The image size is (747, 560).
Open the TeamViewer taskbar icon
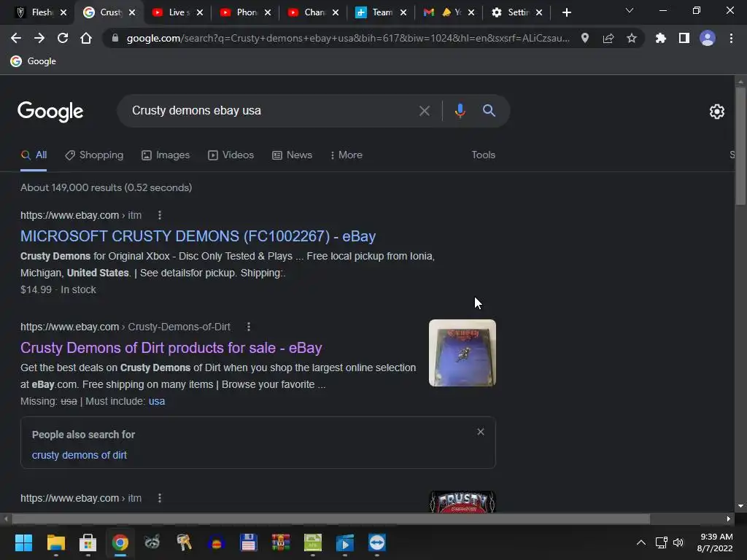[377, 542]
